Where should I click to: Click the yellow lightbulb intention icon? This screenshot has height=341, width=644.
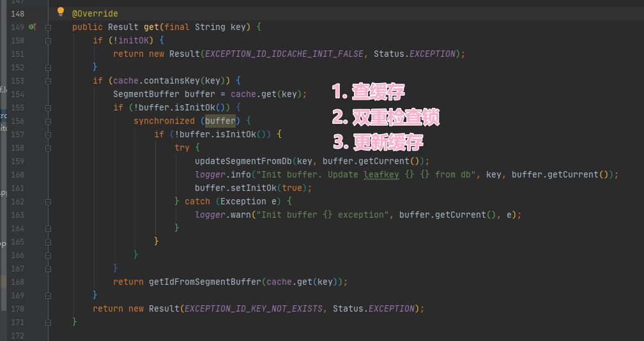[61, 11]
